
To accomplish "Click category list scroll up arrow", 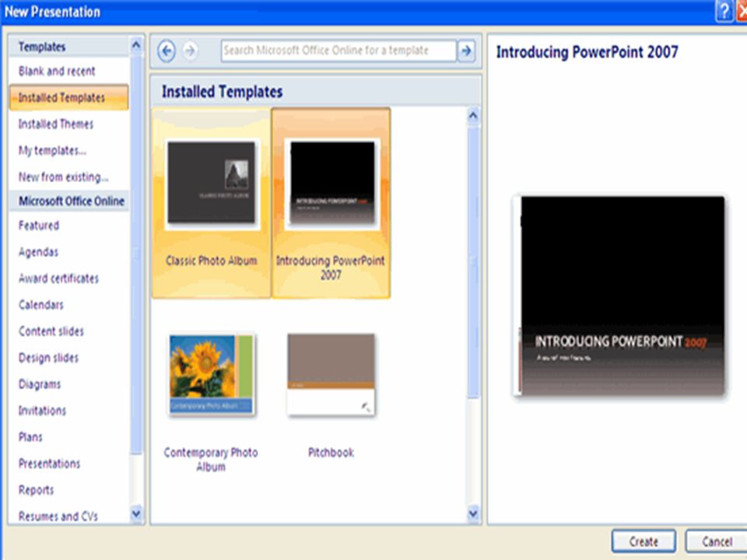I will point(136,45).
